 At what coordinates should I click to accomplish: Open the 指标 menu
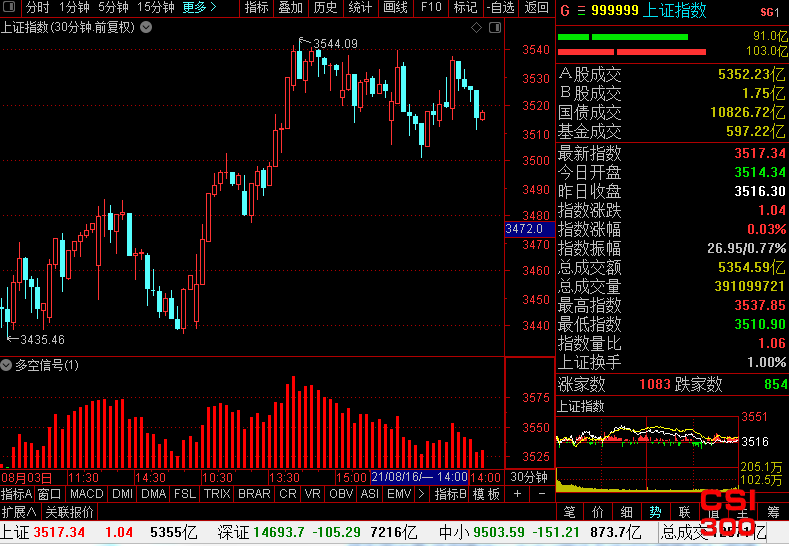tap(257, 7)
